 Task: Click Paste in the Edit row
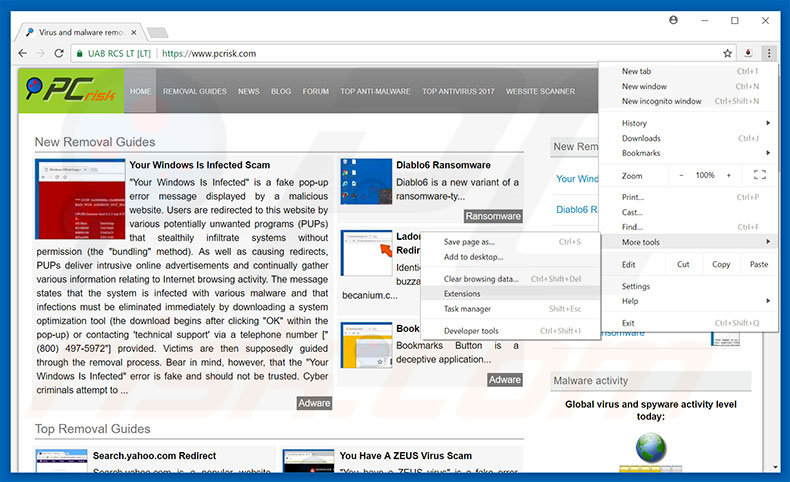tap(759, 264)
